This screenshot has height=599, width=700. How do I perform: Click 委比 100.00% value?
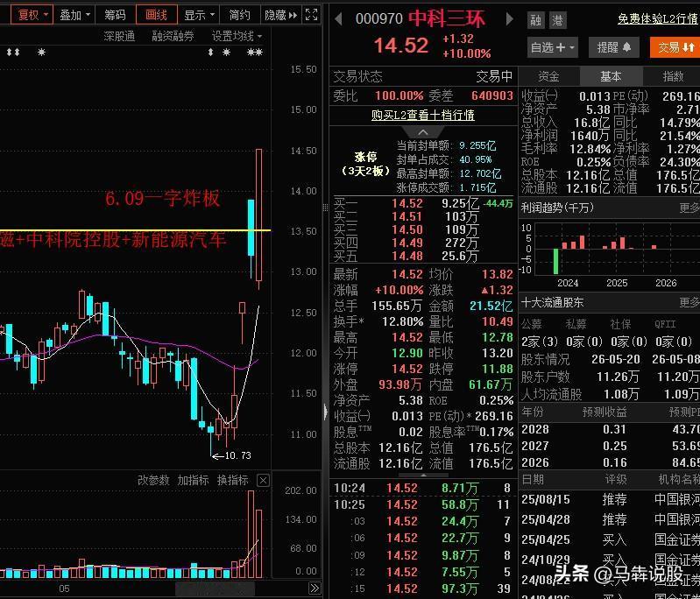click(399, 95)
